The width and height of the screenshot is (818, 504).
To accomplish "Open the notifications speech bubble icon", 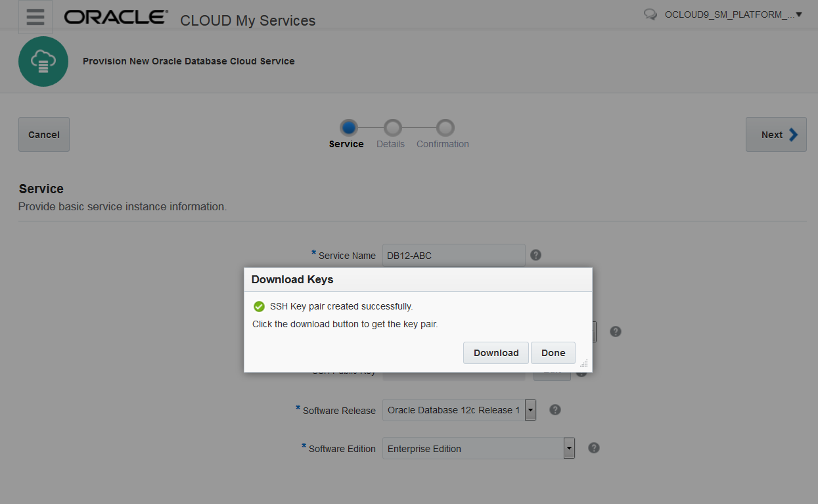I will 650,13.
